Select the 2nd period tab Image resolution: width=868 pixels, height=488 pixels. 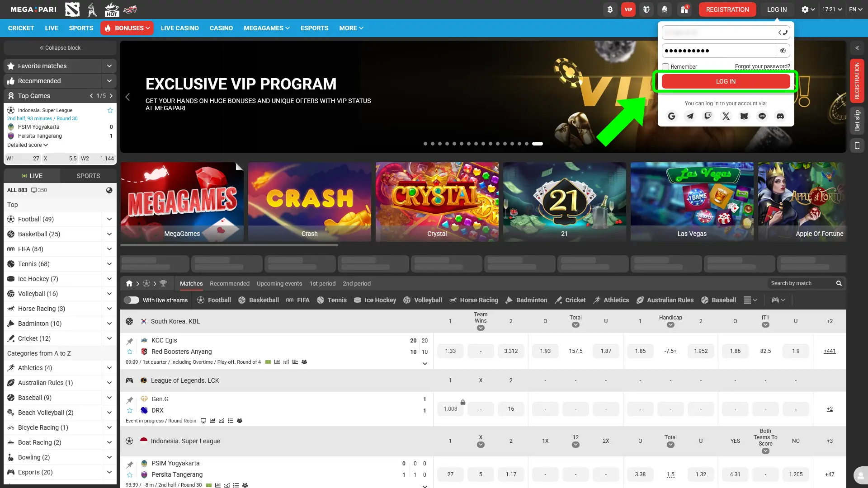(357, 284)
